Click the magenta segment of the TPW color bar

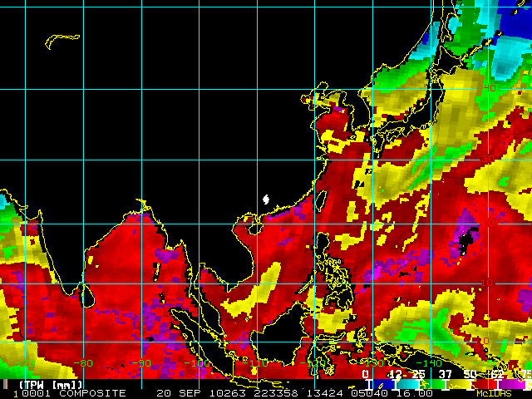click(511, 384)
